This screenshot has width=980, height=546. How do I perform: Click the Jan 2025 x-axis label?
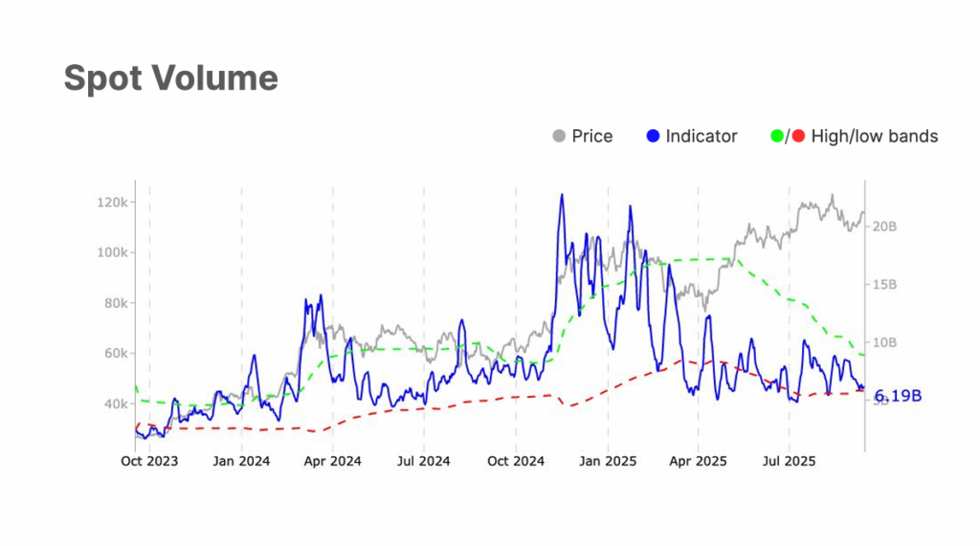[x=607, y=462]
